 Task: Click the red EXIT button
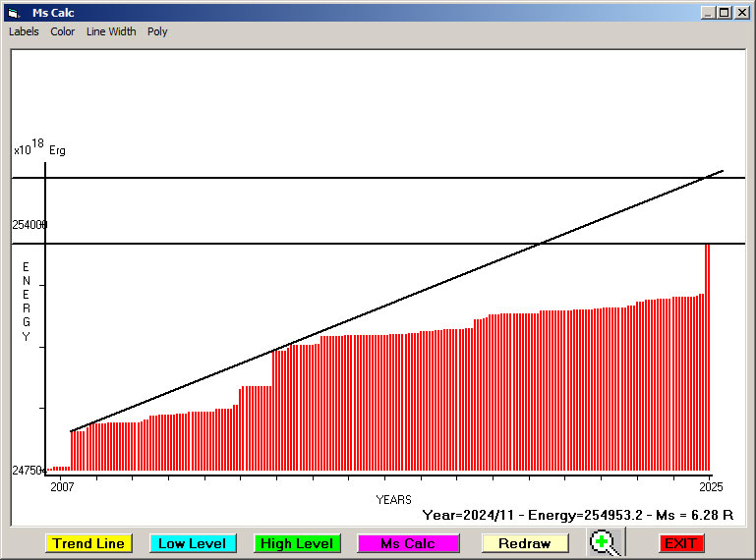[680, 543]
